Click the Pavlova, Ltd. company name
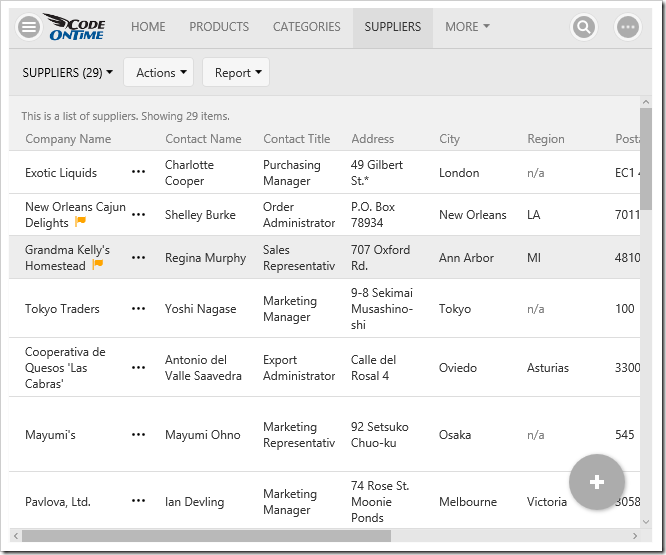This screenshot has width=666, height=555. tap(58, 502)
